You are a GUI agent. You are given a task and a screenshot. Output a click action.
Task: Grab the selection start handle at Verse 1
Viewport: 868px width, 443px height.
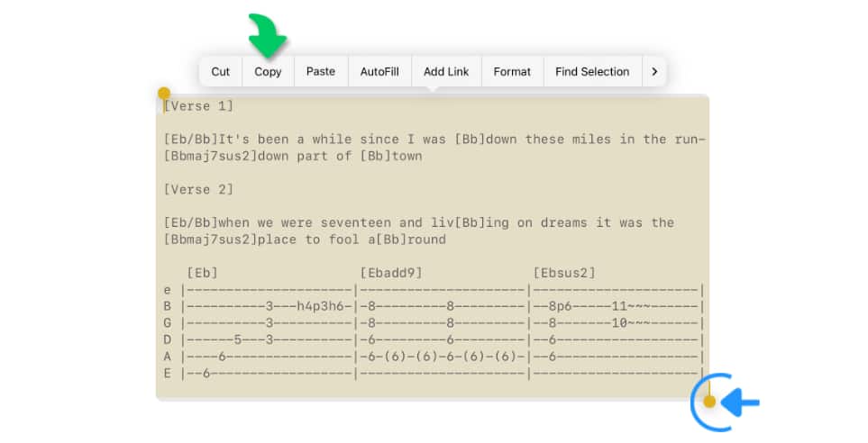pos(164,94)
